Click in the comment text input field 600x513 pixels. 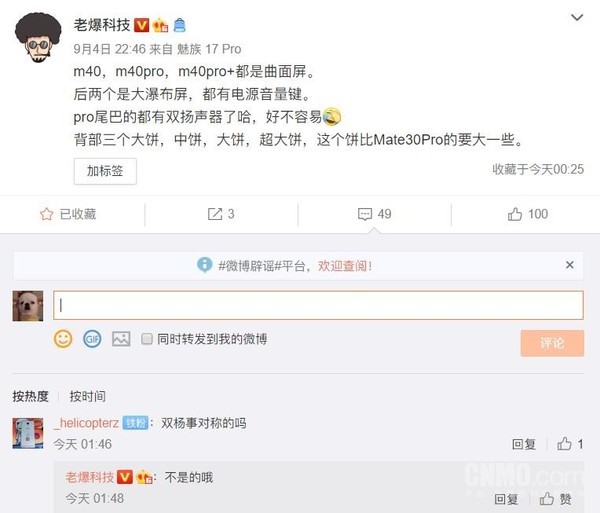pyautogui.click(x=317, y=305)
